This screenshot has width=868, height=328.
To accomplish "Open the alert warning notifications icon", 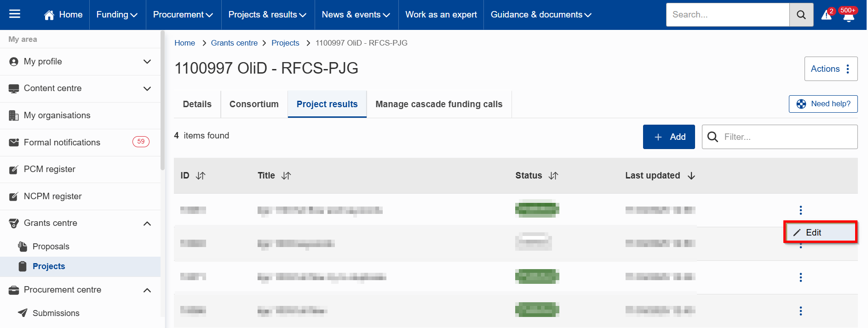I will pos(827,15).
